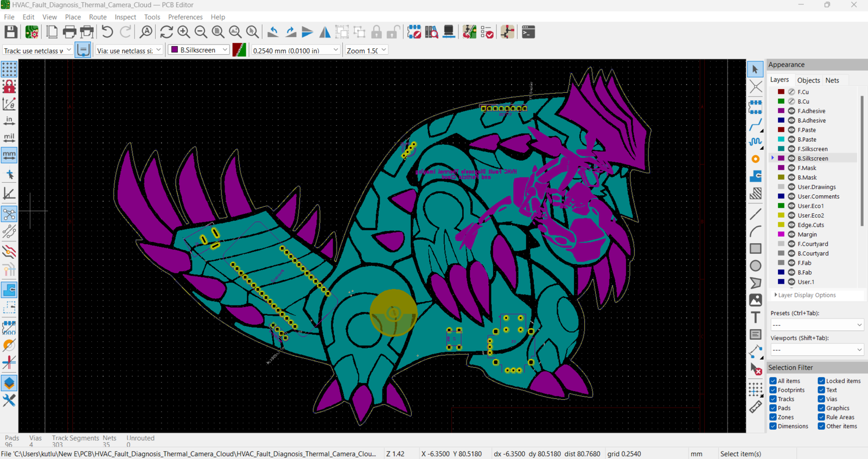
Task: Select the User.Comments layer
Action: (x=818, y=196)
